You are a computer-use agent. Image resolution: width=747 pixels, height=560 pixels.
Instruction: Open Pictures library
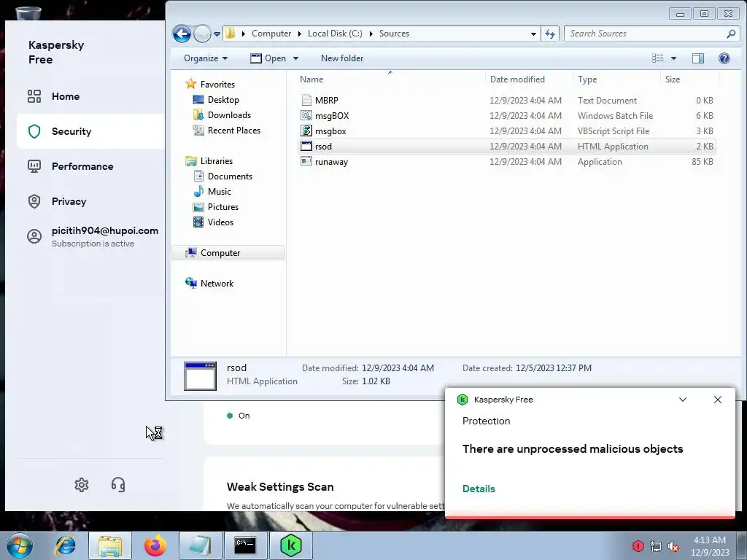coord(223,206)
